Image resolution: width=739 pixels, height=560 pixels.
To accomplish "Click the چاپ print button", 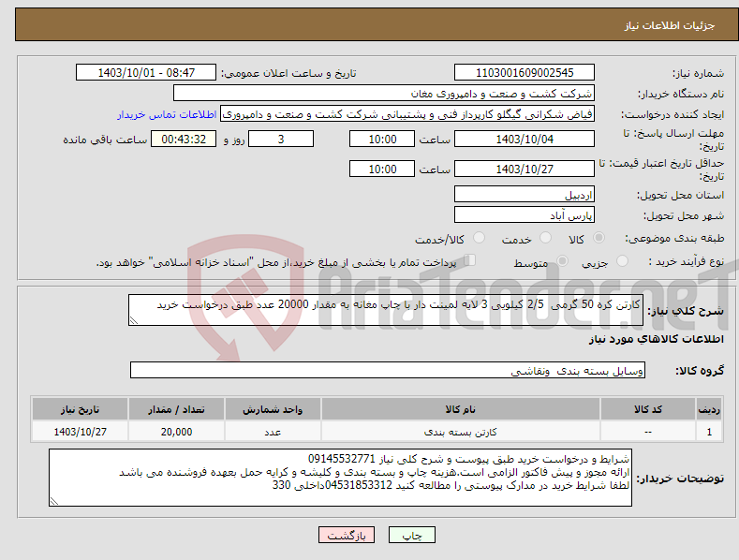I will point(412,535).
